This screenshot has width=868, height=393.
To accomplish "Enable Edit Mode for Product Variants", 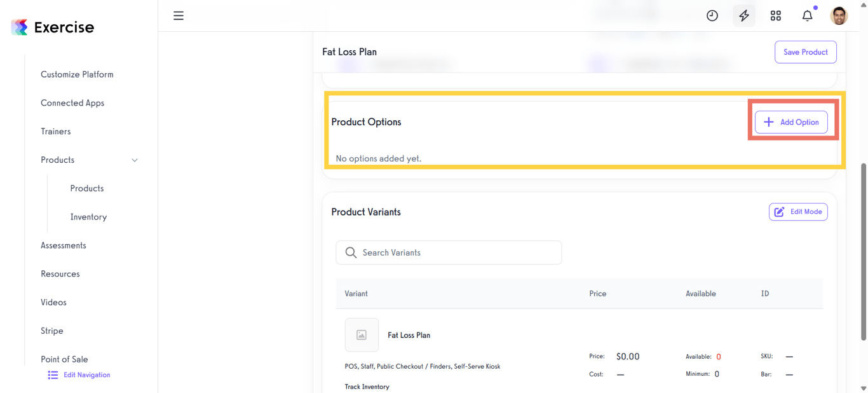I will point(798,212).
